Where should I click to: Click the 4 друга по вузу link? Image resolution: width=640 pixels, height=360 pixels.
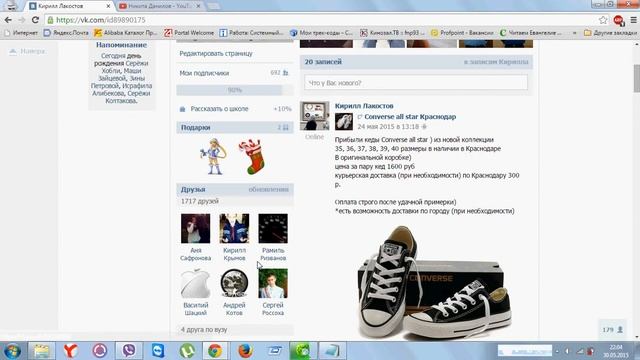204,329
